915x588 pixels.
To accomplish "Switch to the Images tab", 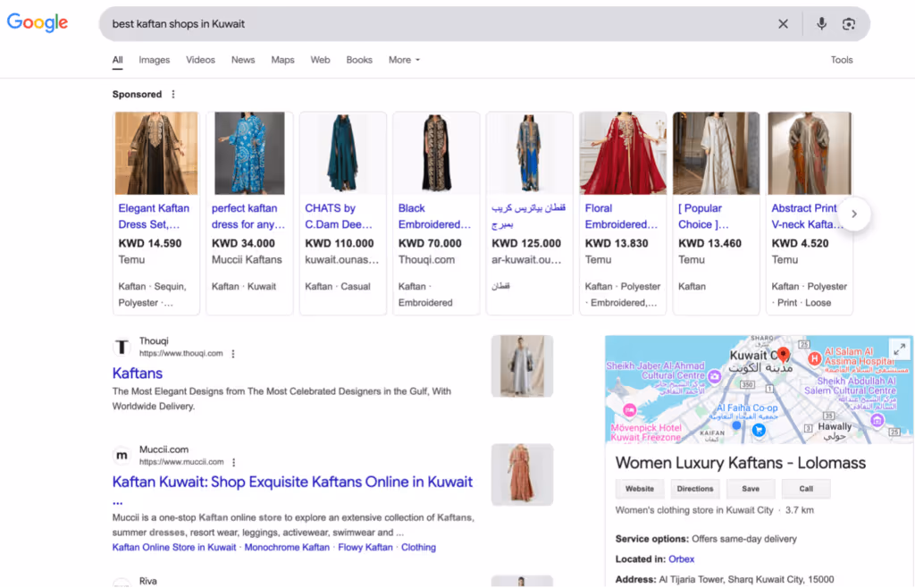I will (154, 60).
